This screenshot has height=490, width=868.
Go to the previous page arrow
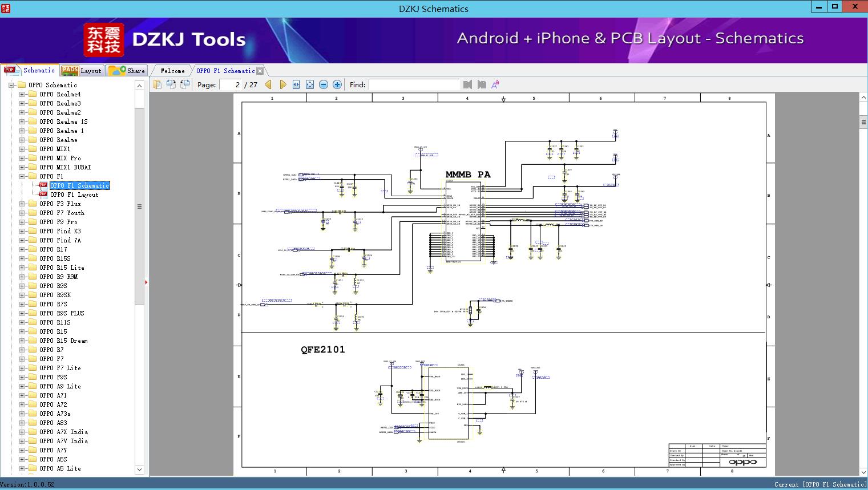[x=268, y=84]
